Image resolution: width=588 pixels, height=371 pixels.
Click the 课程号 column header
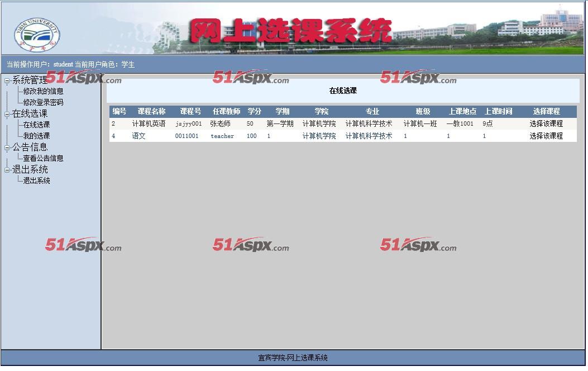coord(190,111)
